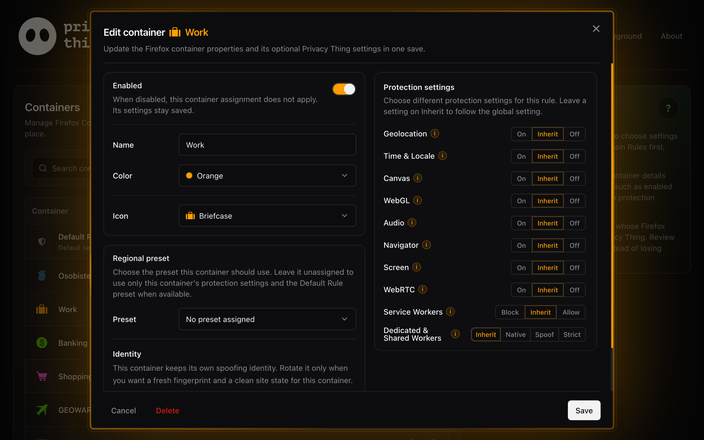Click the Privacy Thing logo in the background page
This screenshot has height=440, width=704.
point(37,36)
